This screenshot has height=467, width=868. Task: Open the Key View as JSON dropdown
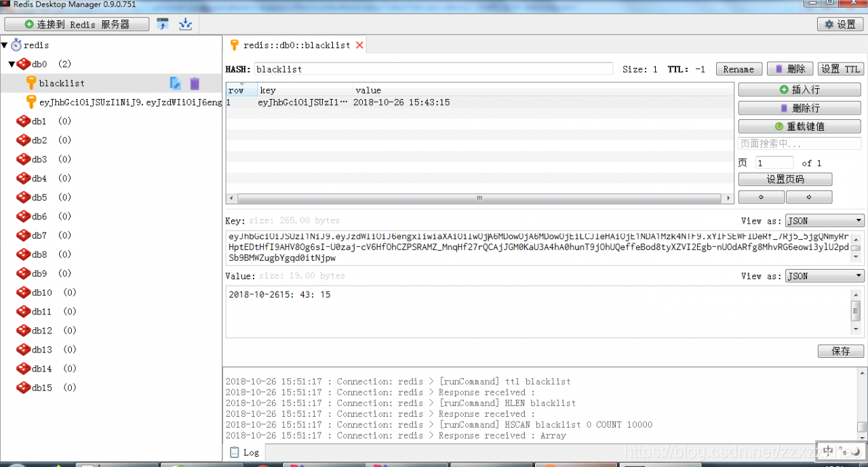[x=825, y=221]
